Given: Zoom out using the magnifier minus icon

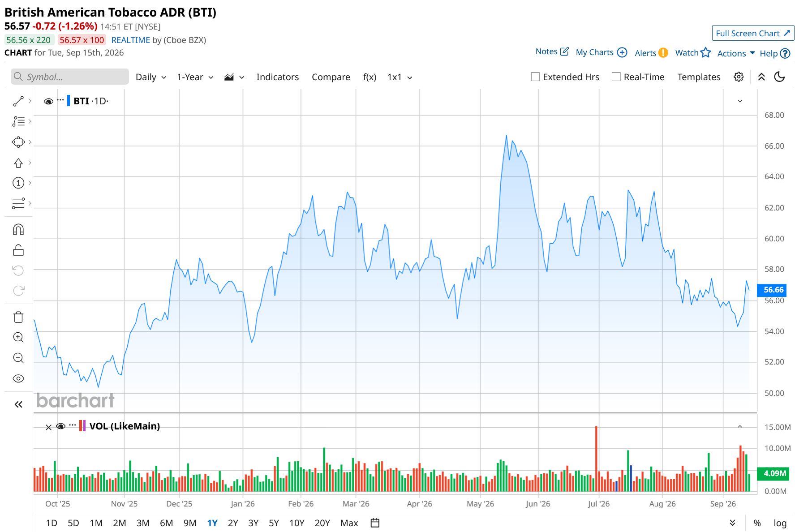Looking at the screenshot, I should pyautogui.click(x=18, y=358).
